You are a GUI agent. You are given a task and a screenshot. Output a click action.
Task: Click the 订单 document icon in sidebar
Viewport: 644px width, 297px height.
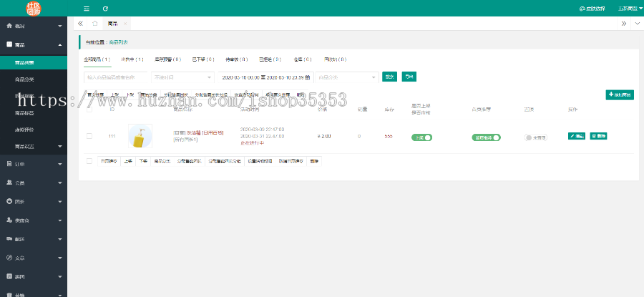point(9,164)
